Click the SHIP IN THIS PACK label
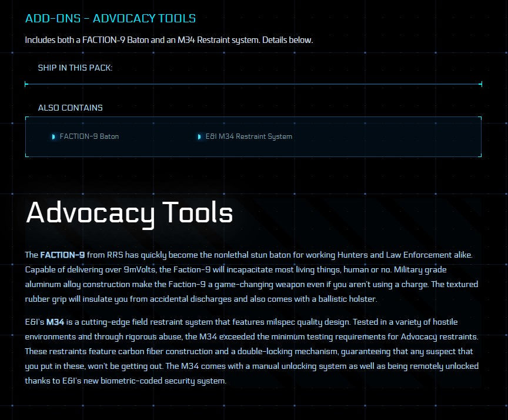508x420 pixels. [x=75, y=68]
